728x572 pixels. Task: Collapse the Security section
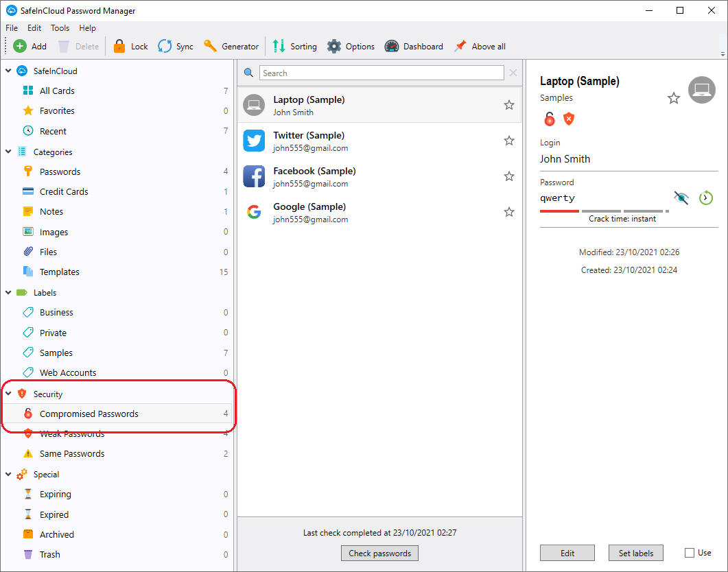8,394
